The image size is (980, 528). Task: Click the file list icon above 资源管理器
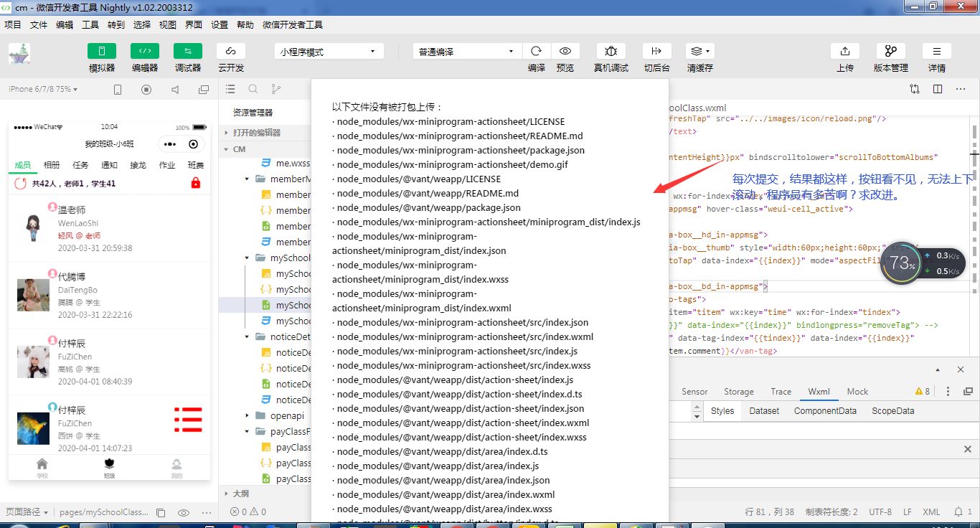230,89
